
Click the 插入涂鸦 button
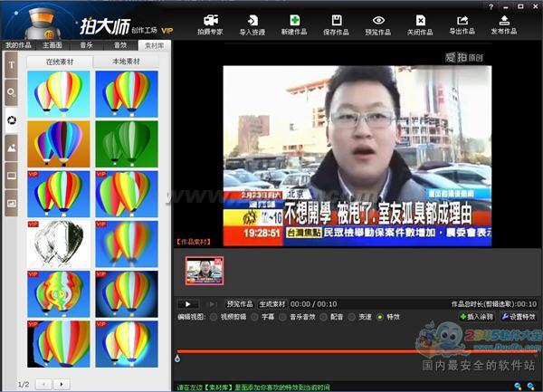pos(477,317)
